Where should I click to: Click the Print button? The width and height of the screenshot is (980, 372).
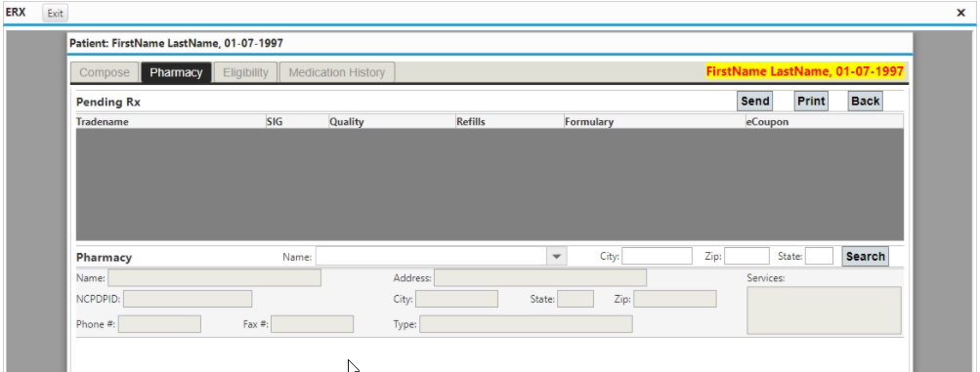[811, 102]
